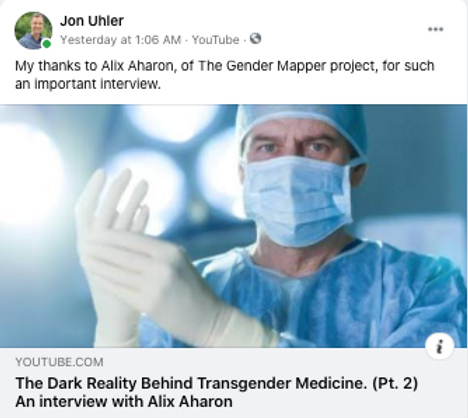Open Jon Uhler's profile picture
The width and height of the screenshot is (468, 418).
33,30
